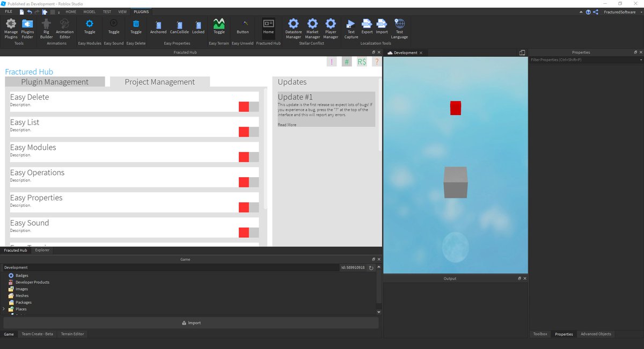The image size is (644, 349).
Task: Click the Fractured Hub title link
Action: (x=29, y=71)
